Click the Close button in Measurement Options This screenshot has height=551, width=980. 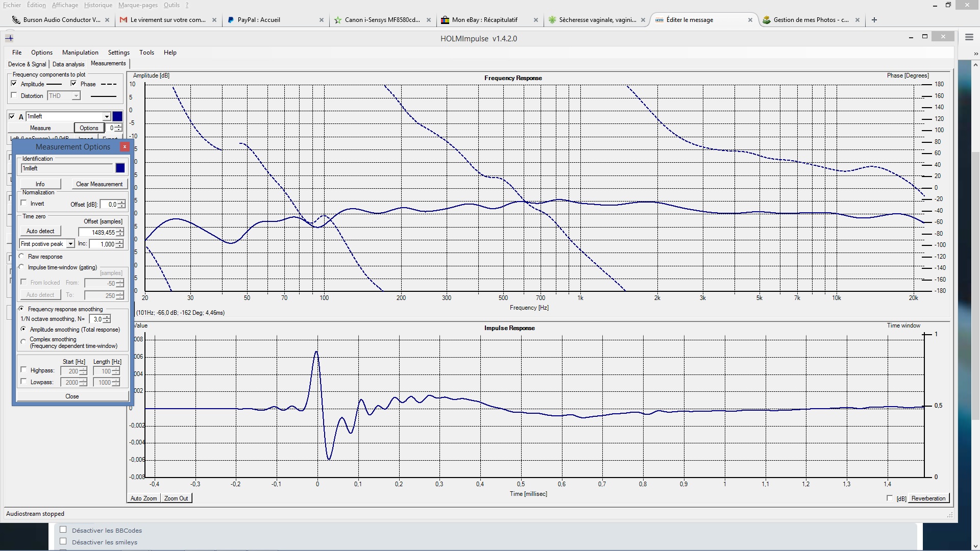click(72, 396)
